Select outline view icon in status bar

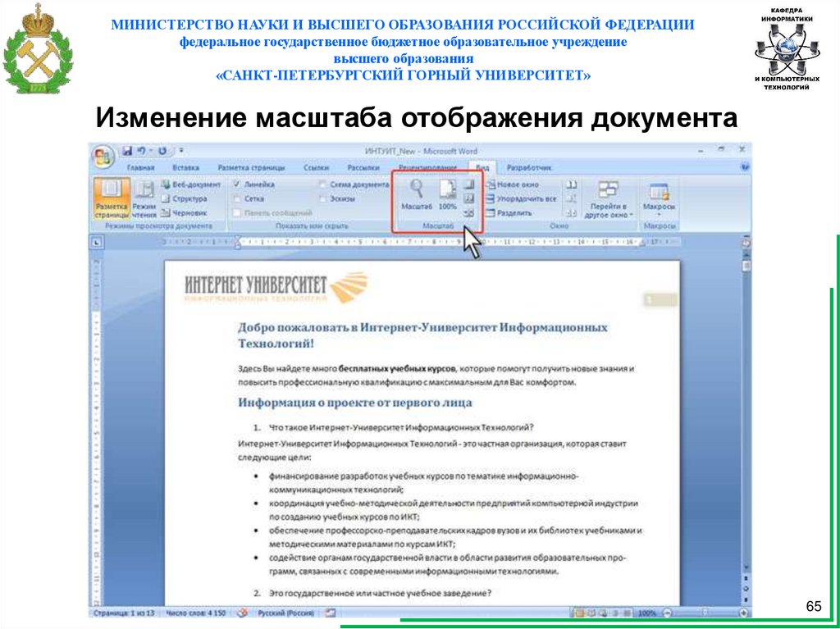(x=616, y=613)
